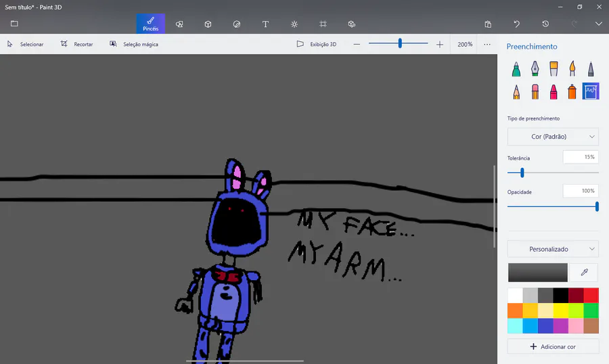The height and width of the screenshot is (364, 609).
Task: Choose the Eraser tool
Action: pyautogui.click(x=535, y=92)
